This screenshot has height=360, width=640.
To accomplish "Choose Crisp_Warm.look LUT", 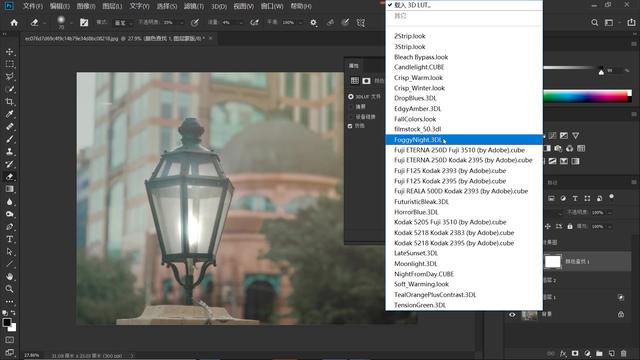I will pos(464,77).
